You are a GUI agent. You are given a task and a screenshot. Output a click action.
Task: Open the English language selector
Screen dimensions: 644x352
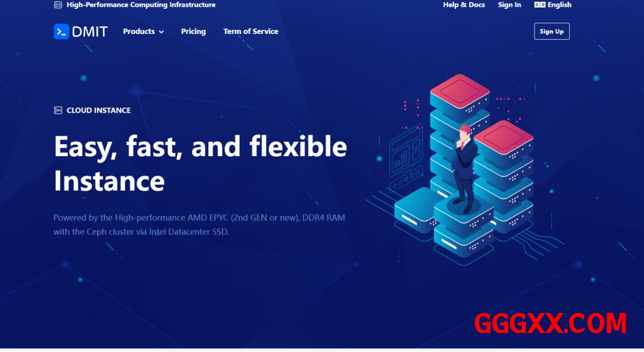click(559, 5)
